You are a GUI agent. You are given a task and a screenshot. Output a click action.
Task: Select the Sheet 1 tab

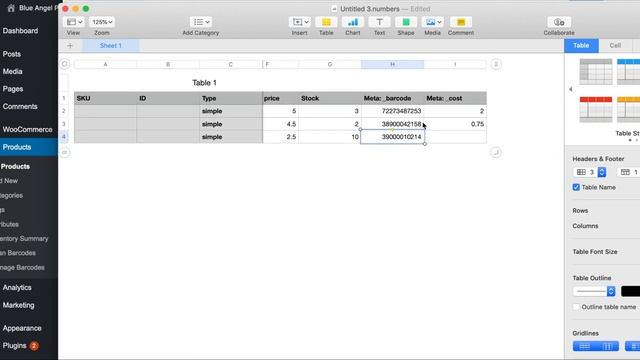tap(111, 46)
